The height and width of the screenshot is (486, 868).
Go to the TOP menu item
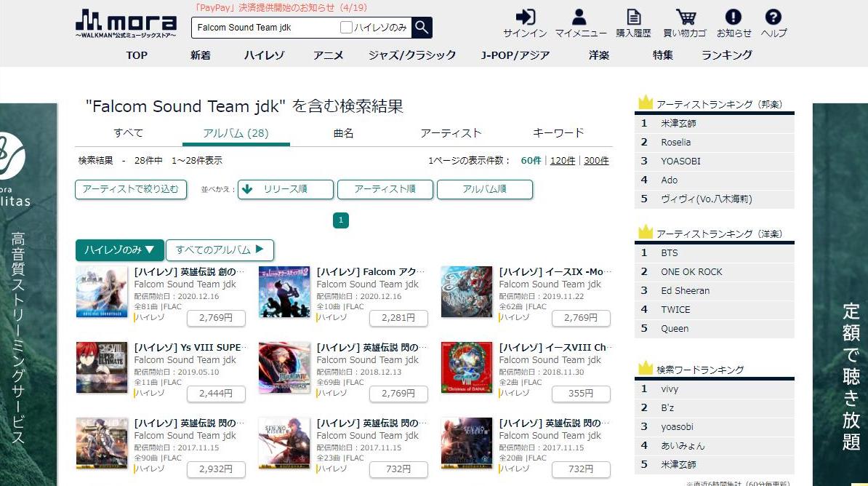coord(137,55)
